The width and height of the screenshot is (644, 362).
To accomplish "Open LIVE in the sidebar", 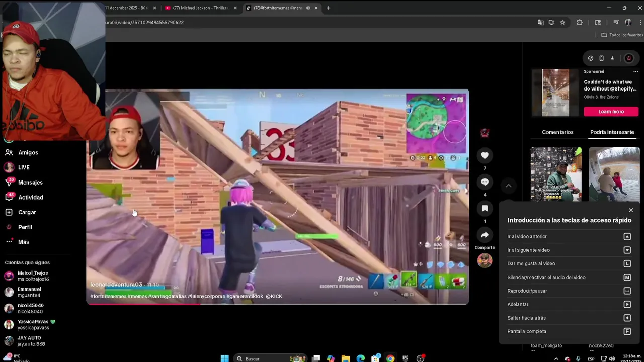I will click(x=18, y=167).
